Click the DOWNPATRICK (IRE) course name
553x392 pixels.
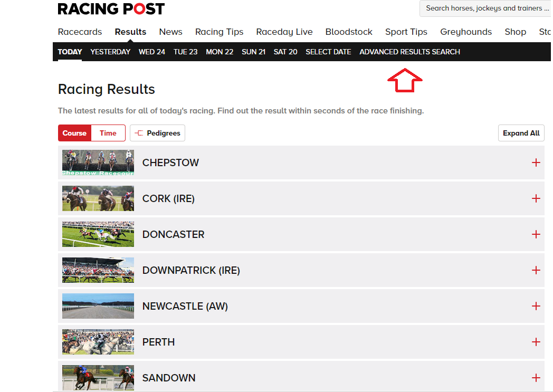(191, 270)
